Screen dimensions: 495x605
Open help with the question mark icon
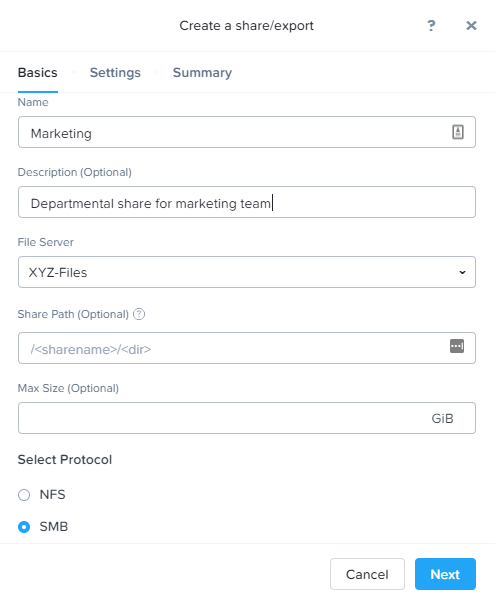click(x=431, y=25)
